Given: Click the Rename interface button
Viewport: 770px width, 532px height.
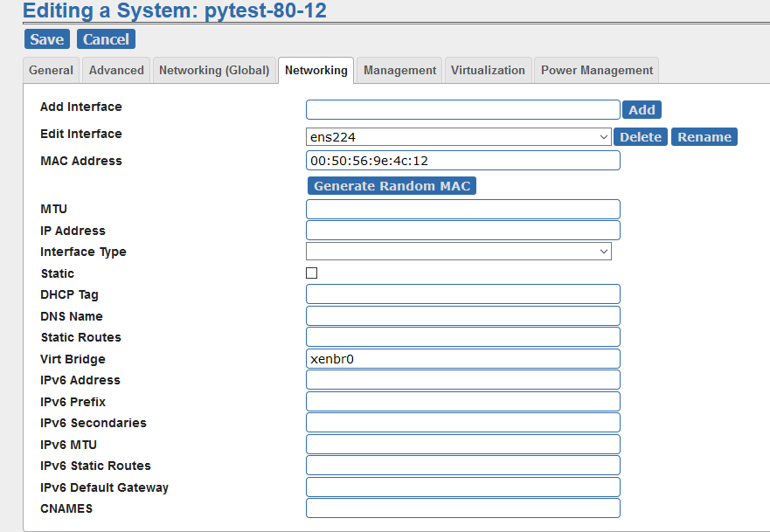Looking at the screenshot, I should pyautogui.click(x=704, y=137).
